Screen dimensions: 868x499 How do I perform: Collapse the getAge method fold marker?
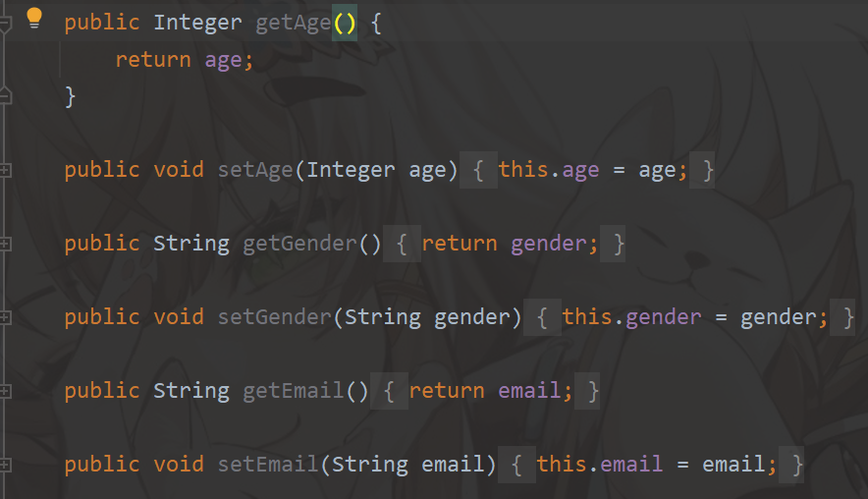(5, 24)
